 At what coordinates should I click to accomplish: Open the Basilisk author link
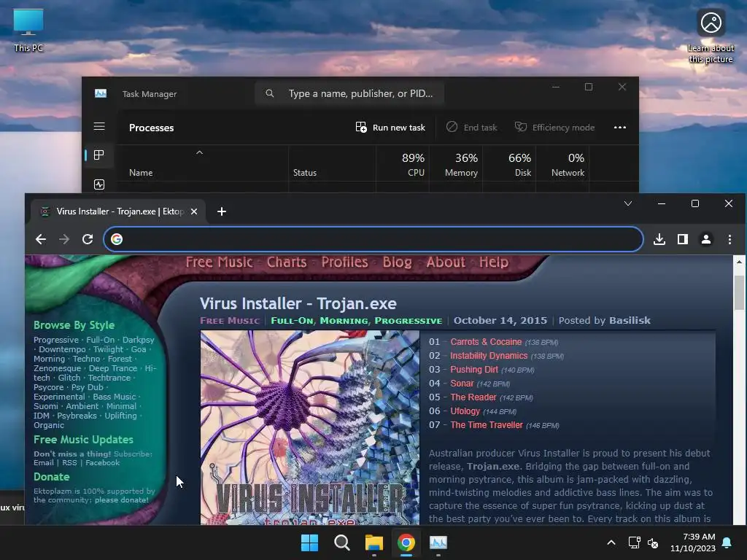(x=630, y=321)
